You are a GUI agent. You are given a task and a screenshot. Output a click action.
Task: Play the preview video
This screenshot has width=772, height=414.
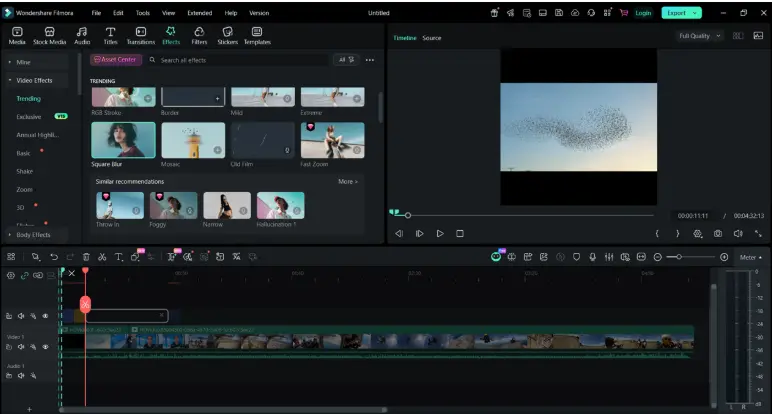tap(440, 233)
